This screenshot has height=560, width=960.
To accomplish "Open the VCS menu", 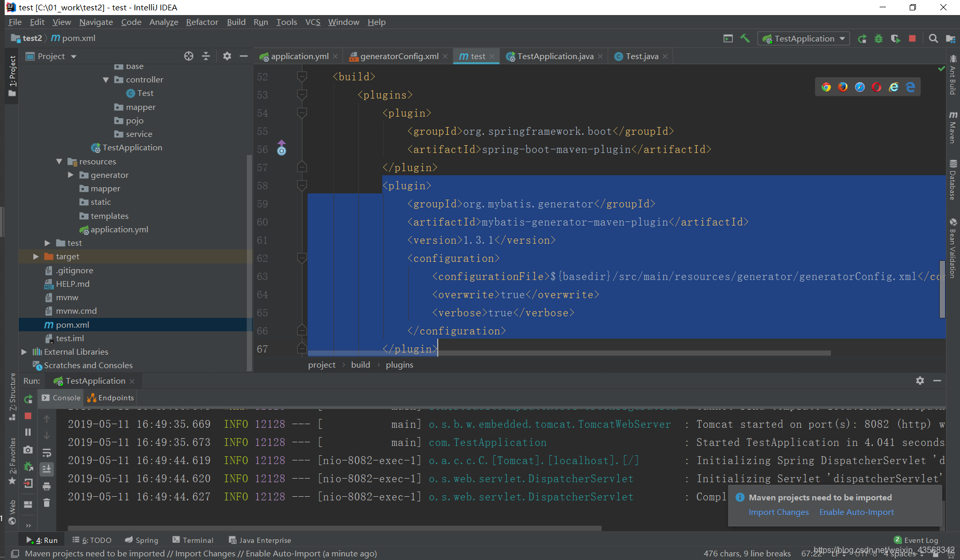I will pyautogui.click(x=313, y=22).
